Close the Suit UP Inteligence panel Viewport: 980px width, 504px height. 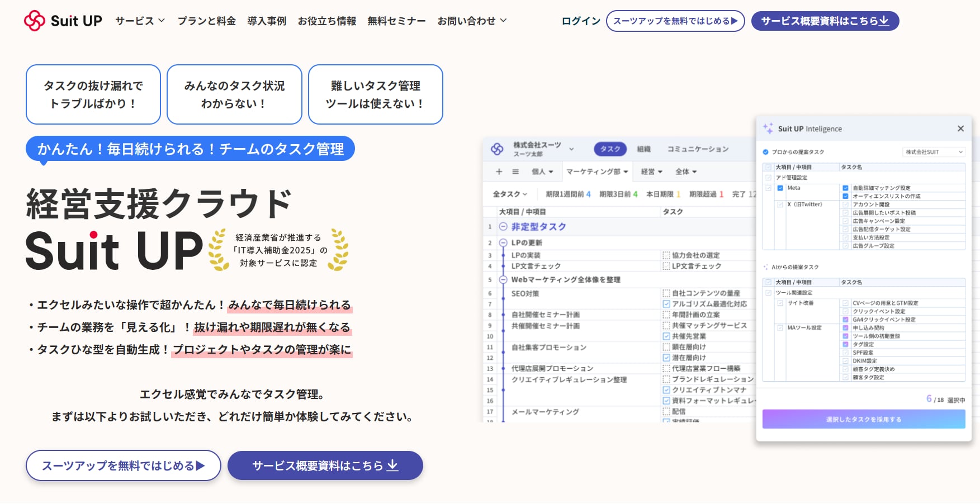(960, 129)
